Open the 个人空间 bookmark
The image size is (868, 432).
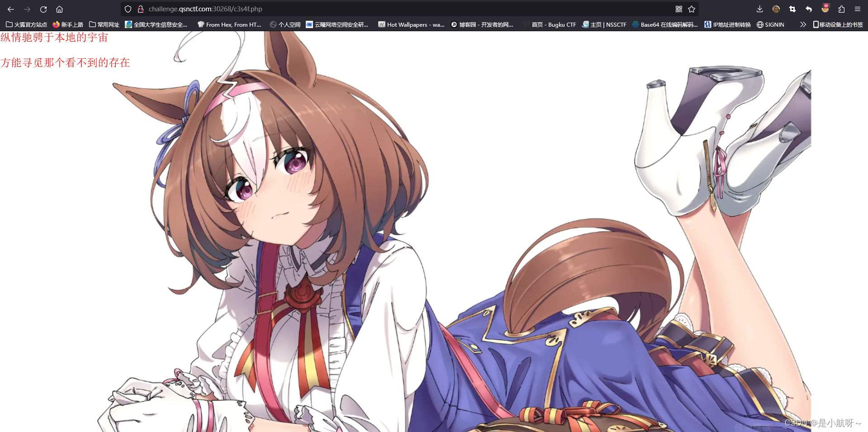coord(285,24)
